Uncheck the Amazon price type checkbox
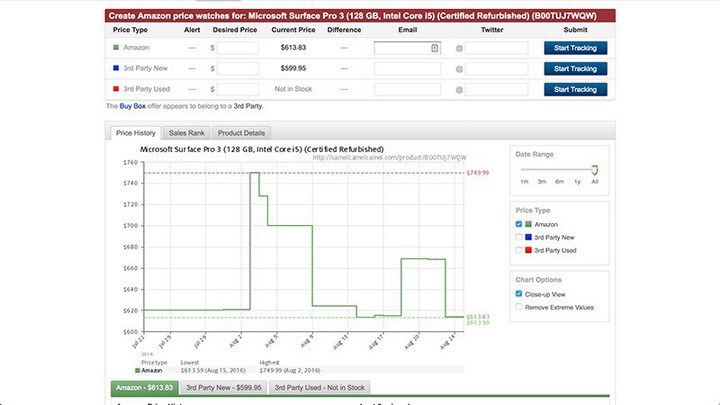This screenshot has height=405, width=720. point(518,224)
